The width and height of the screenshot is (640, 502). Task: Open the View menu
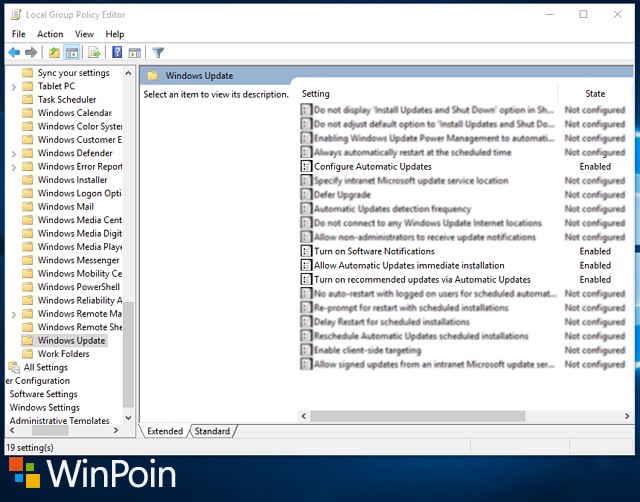[x=84, y=34]
